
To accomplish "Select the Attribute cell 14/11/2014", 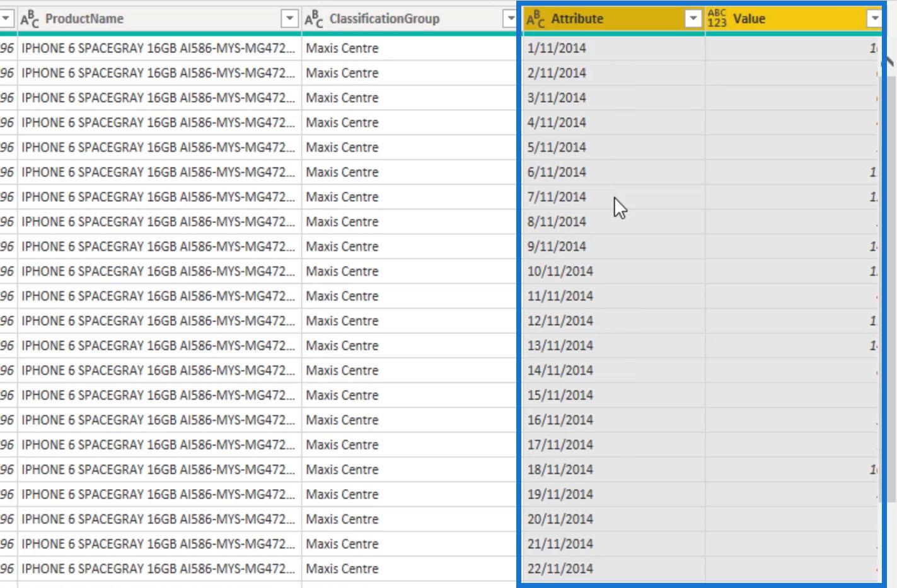I will point(613,371).
